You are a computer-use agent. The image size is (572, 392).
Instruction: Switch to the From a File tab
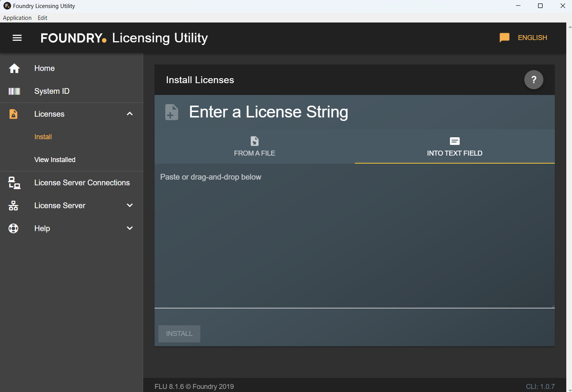click(x=255, y=147)
